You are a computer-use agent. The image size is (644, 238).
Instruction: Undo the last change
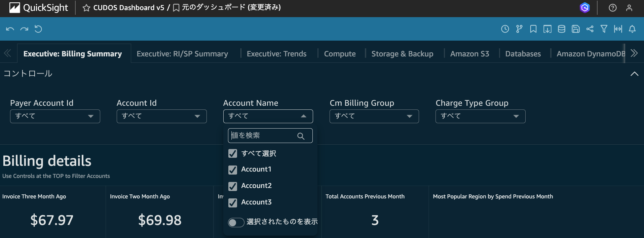point(10,29)
